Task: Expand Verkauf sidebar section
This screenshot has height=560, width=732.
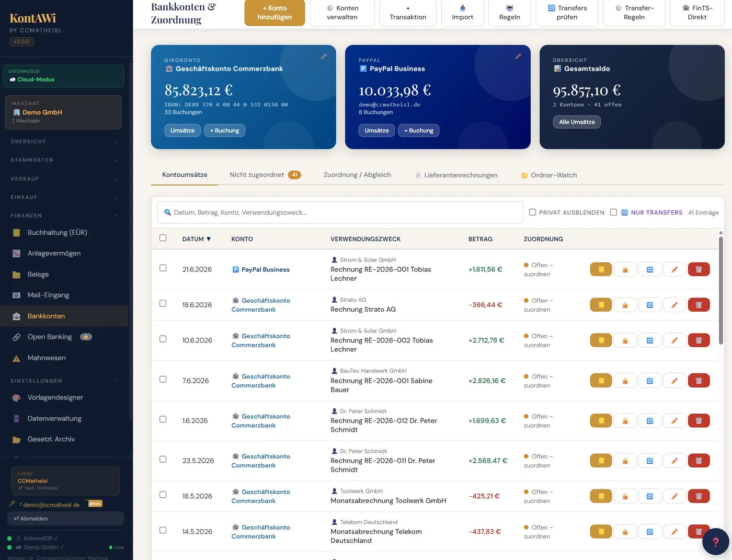Action: point(64,179)
